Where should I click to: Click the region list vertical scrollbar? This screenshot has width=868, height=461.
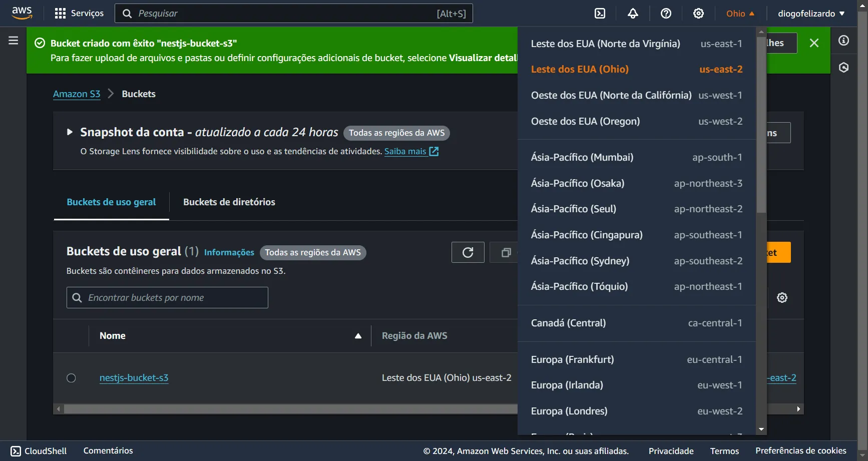(761, 124)
